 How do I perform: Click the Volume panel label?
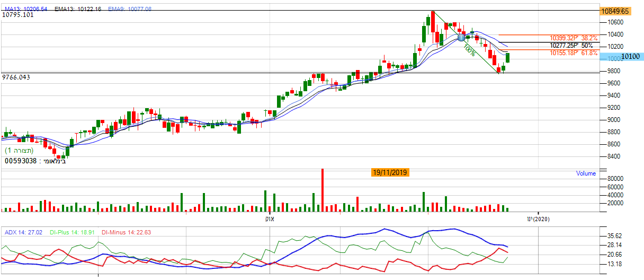(585, 173)
